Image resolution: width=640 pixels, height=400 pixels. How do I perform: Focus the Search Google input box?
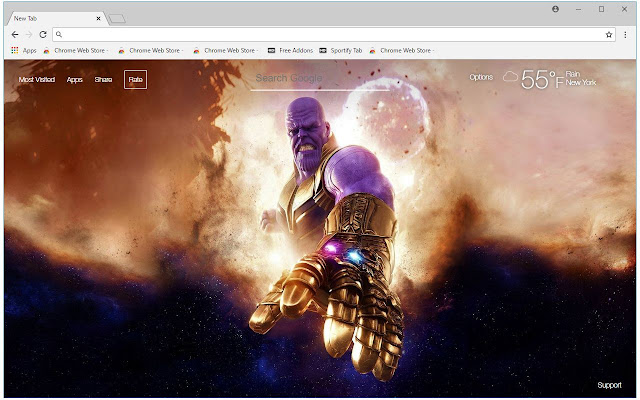[320, 80]
